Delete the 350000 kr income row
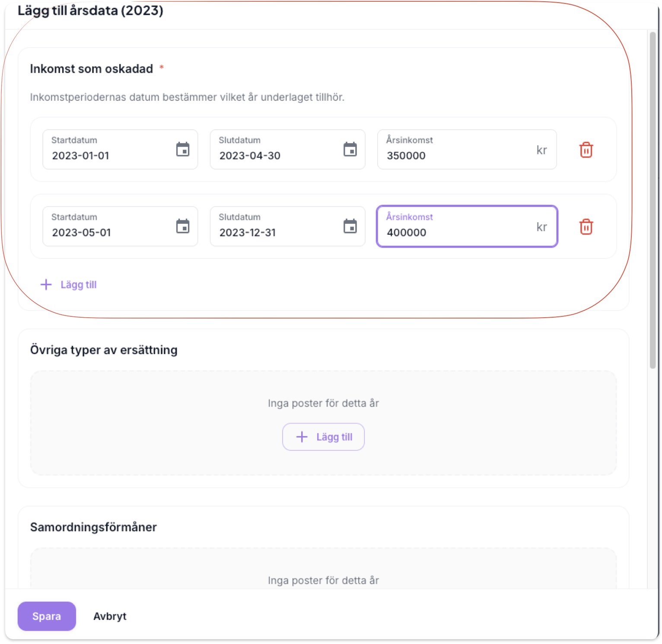The width and height of the screenshot is (662, 644). (x=586, y=150)
